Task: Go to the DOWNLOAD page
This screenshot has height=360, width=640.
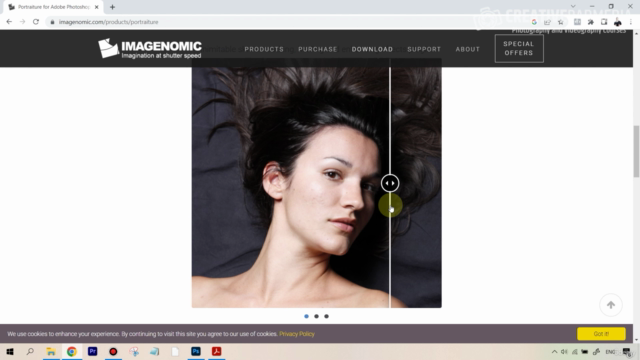Action: 372,49
